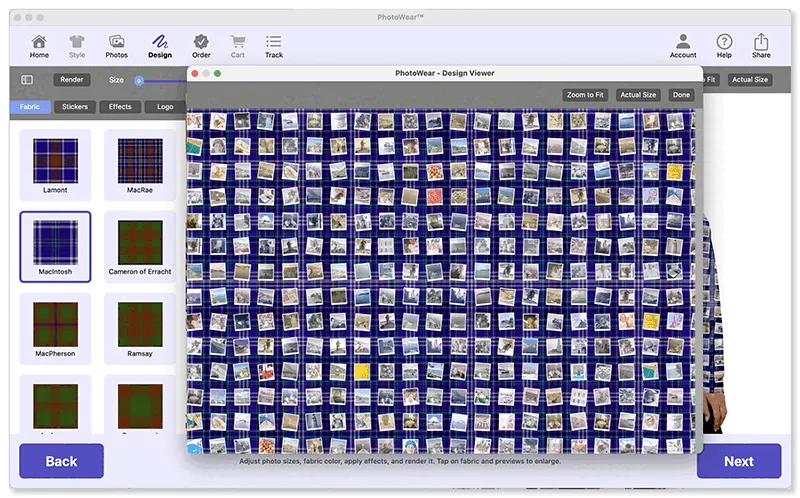Click the Size slider handle
This screenshot has width=800, height=498.
tap(138, 81)
